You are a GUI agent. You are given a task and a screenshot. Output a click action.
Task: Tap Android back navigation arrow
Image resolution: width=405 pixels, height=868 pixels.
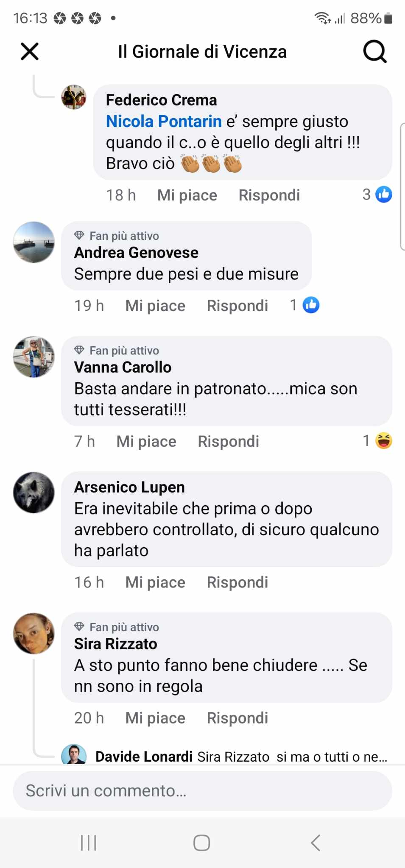click(x=316, y=843)
